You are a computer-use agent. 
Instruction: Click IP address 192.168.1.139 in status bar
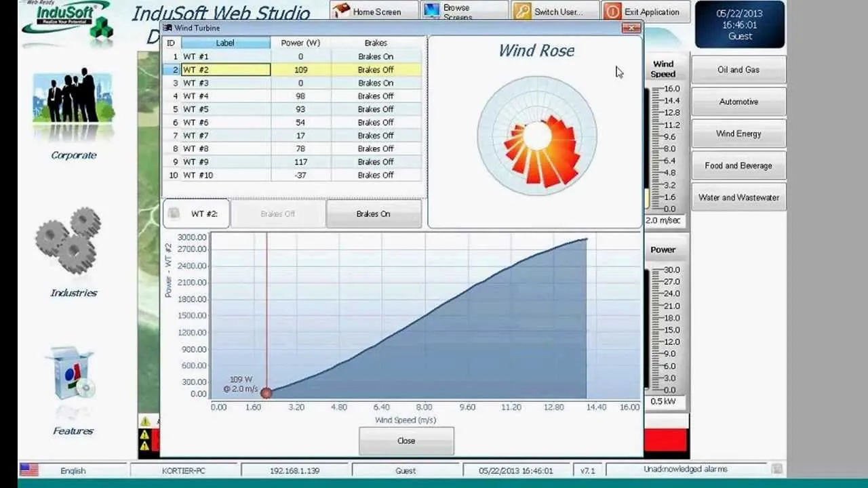(x=294, y=470)
